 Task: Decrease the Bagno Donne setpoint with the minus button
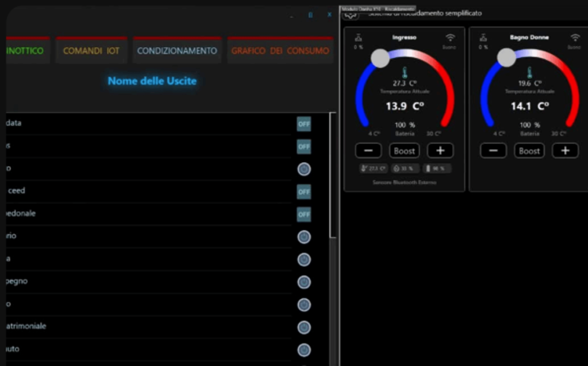pyautogui.click(x=493, y=151)
